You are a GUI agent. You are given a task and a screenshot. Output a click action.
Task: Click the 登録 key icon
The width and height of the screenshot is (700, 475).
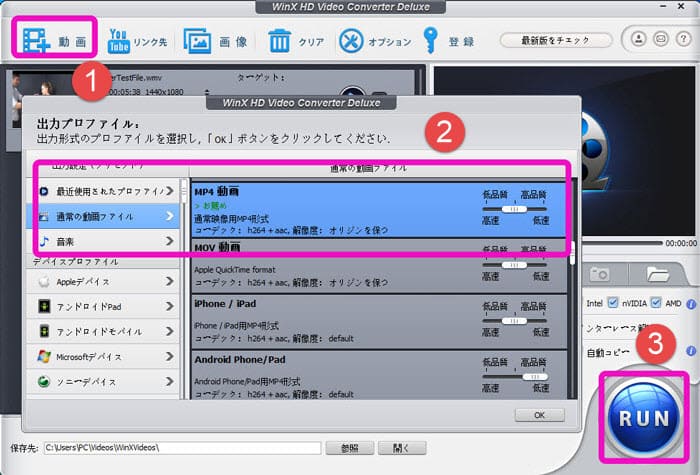coord(430,41)
